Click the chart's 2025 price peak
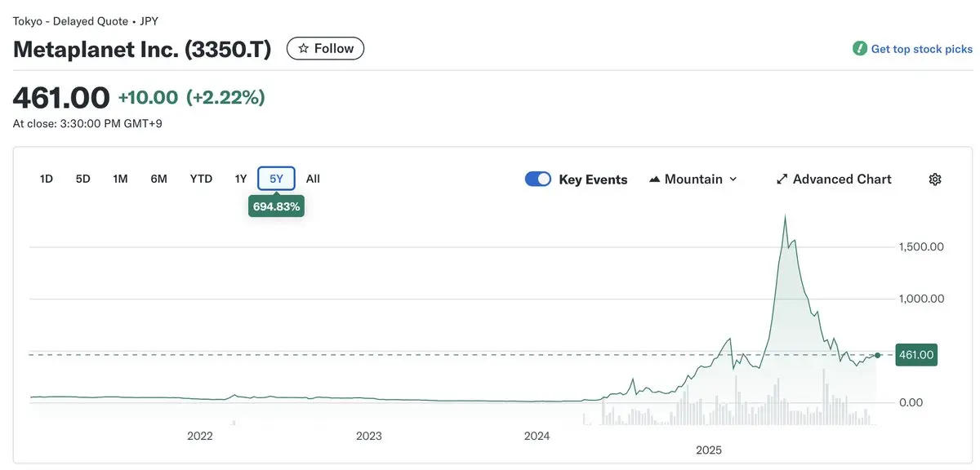 tap(785, 216)
